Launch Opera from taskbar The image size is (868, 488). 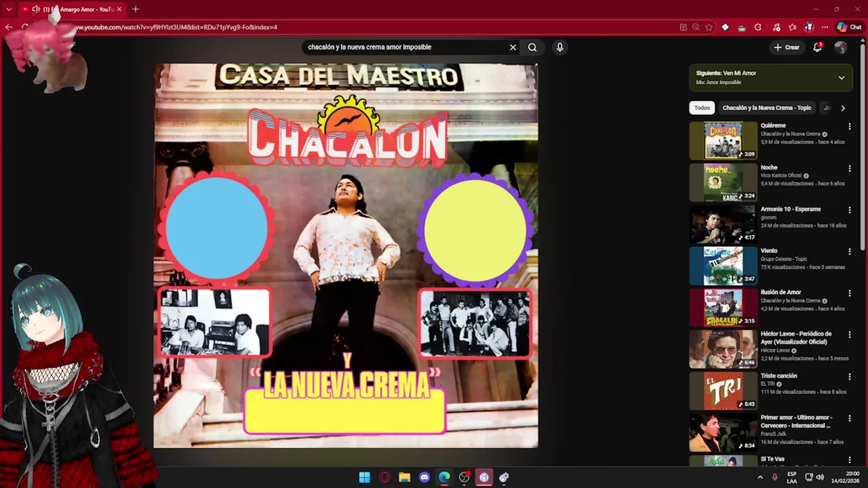pyautogui.click(x=384, y=477)
